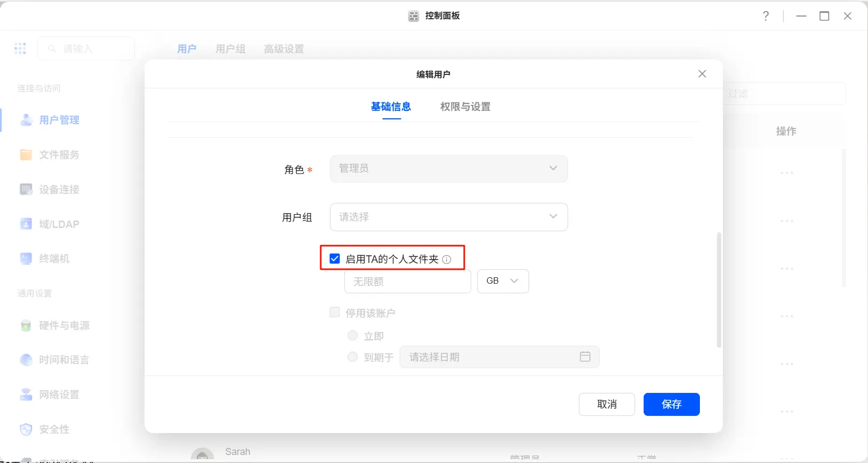Open the GB unit dropdown
The width and height of the screenshot is (868, 463).
coord(503,281)
